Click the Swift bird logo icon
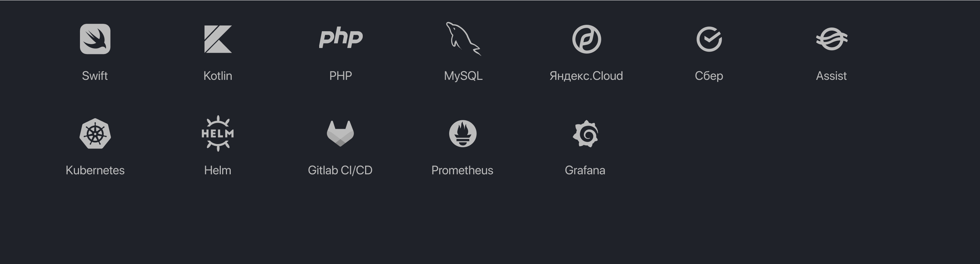This screenshot has width=980, height=264. tap(95, 39)
